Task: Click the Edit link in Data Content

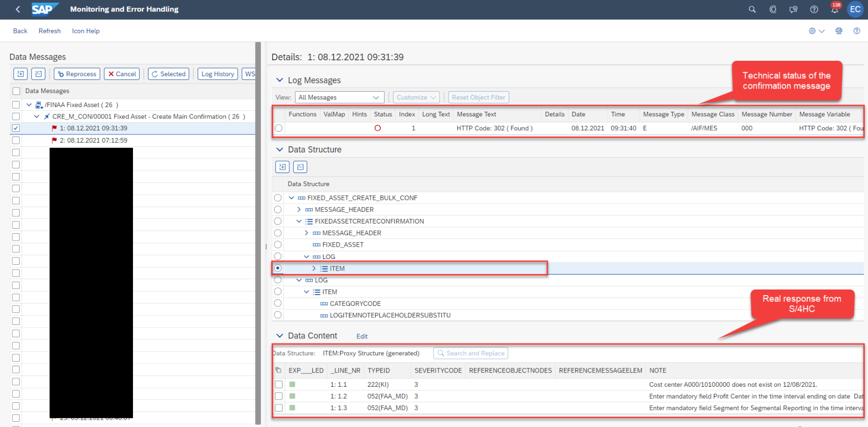Action: pos(362,336)
